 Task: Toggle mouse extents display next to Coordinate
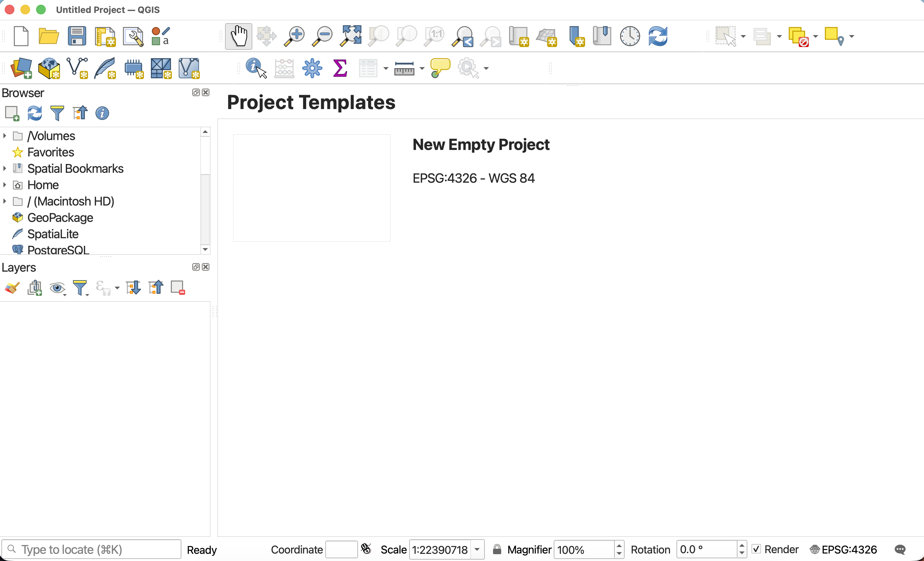[x=366, y=549]
